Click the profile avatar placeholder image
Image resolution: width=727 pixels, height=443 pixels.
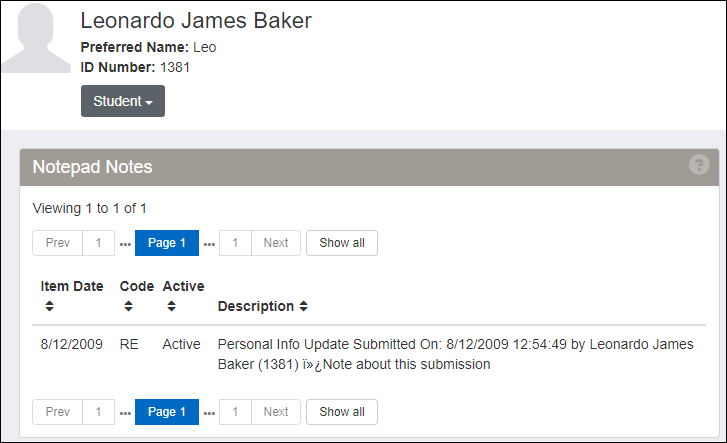point(35,38)
